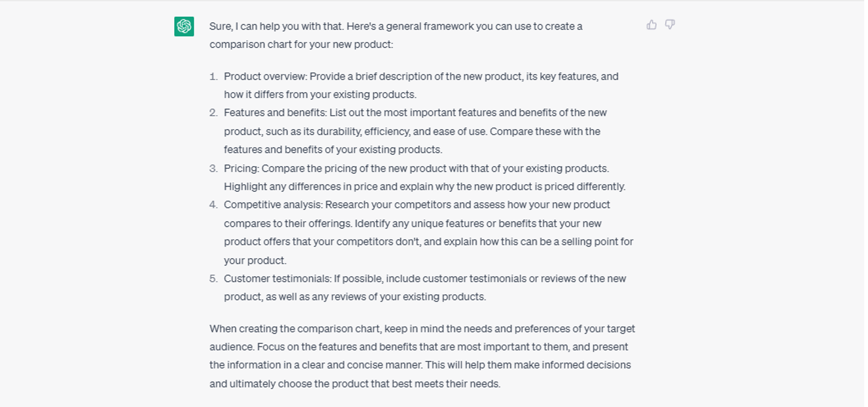
Task: Click the number '3.' beside Pricing
Action: (x=213, y=168)
